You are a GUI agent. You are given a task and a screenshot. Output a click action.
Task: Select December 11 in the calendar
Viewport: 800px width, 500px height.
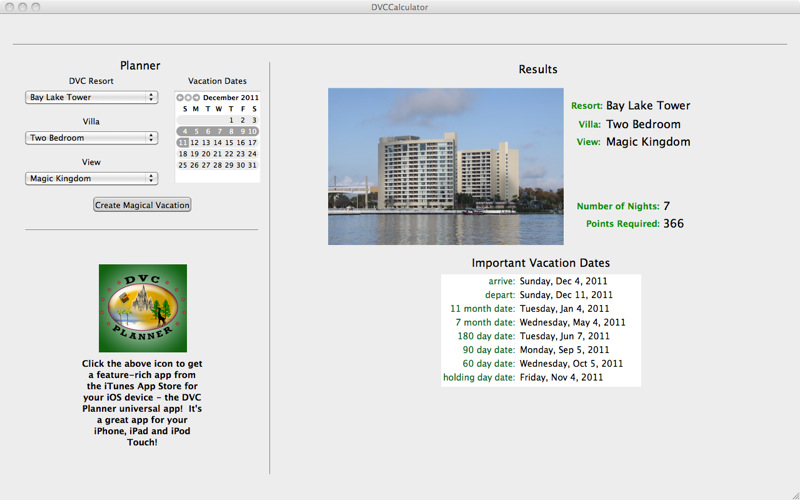(x=183, y=143)
